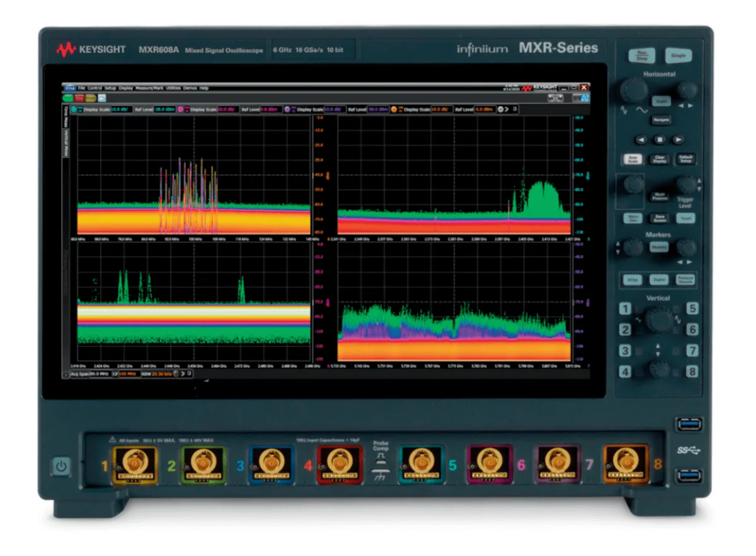This screenshot has width=756, height=556.
Task: Hit the Default Setup button
Action: [686, 159]
